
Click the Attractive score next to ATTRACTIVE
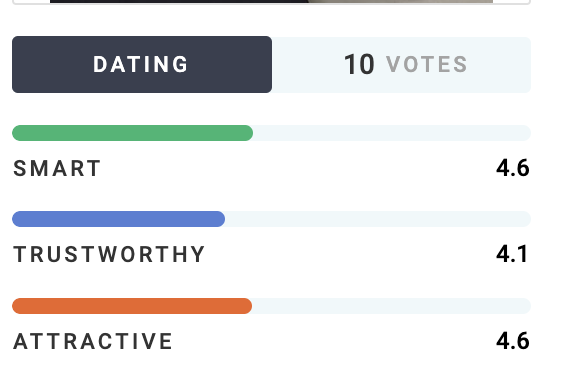pos(513,341)
